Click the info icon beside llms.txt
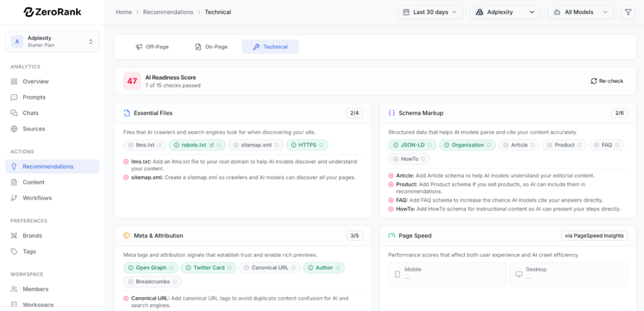The height and width of the screenshot is (311, 644). (159, 145)
